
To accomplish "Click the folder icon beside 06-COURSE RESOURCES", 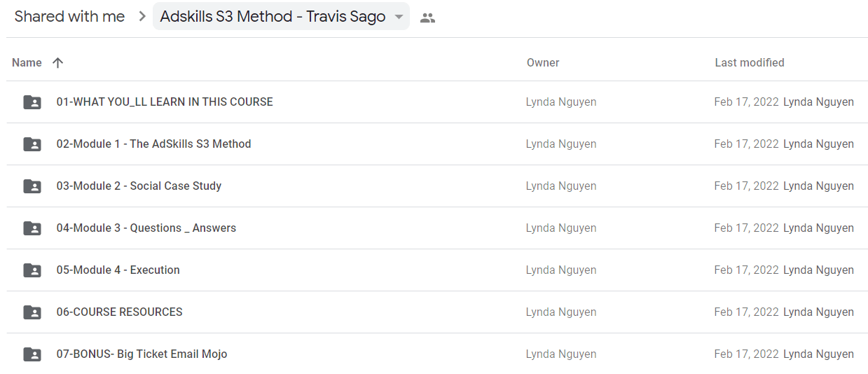I will tap(32, 312).
